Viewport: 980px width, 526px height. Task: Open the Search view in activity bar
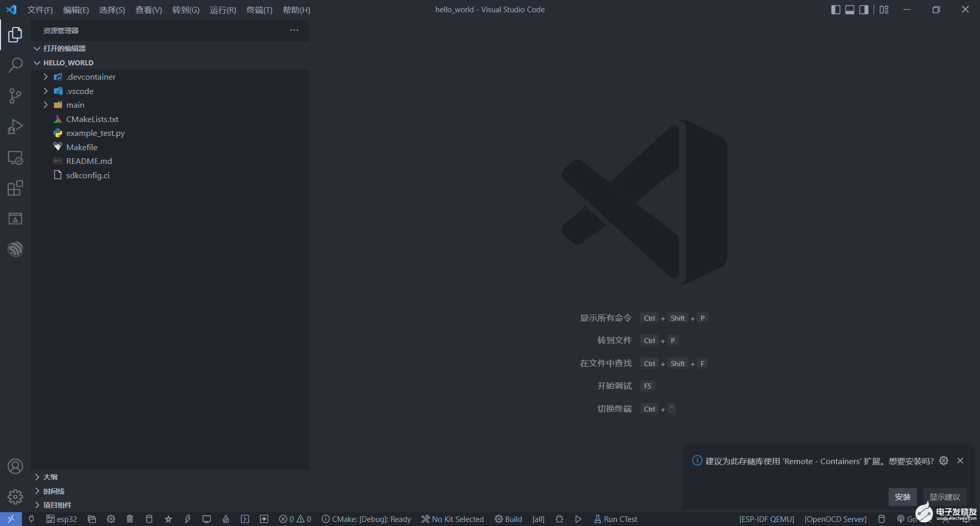[15, 65]
